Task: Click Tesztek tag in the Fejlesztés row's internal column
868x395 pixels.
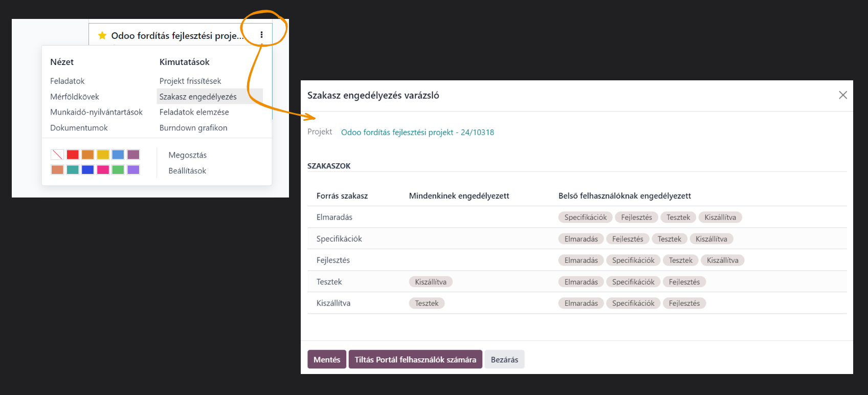Action: 681,260
